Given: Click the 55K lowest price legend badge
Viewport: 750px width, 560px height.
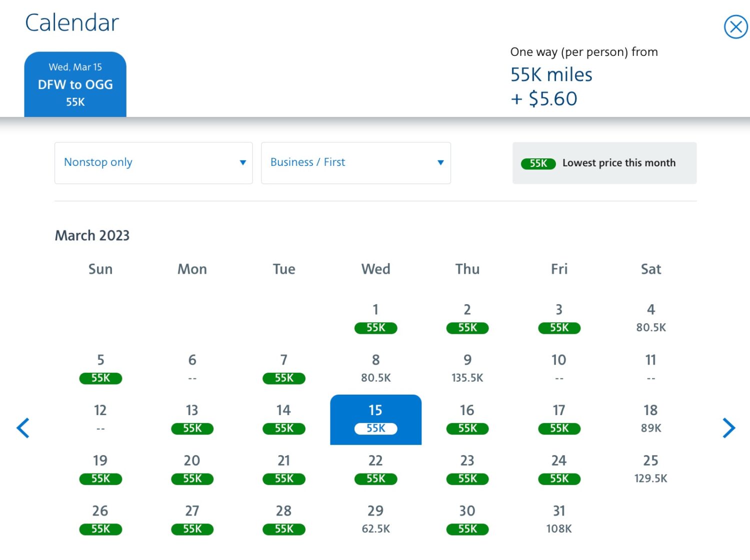Looking at the screenshot, I should pos(539,163).
